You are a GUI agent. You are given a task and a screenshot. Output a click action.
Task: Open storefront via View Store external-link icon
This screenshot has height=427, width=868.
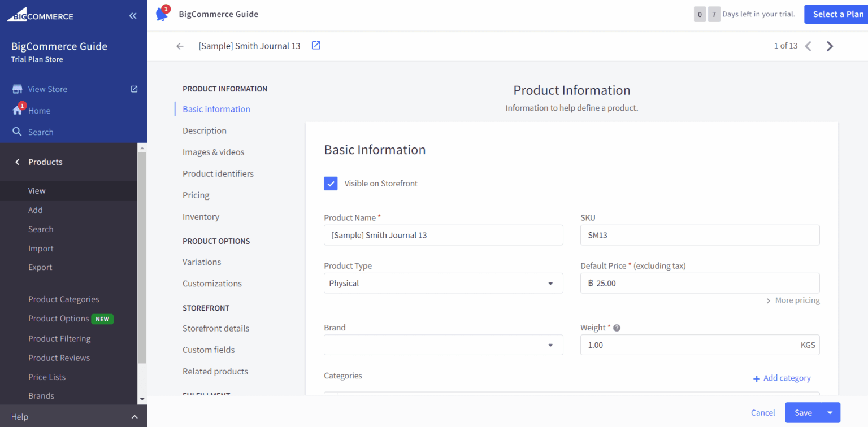click(x=133, y=89)
